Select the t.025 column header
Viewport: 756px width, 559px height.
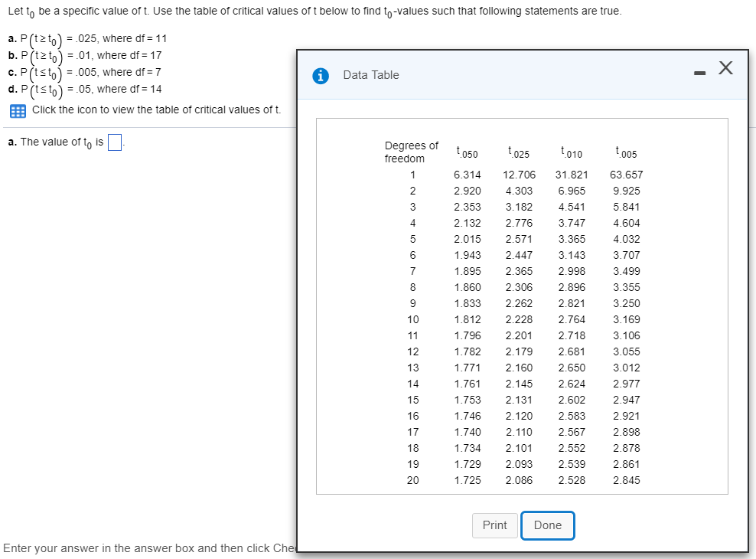coord(517,151)
